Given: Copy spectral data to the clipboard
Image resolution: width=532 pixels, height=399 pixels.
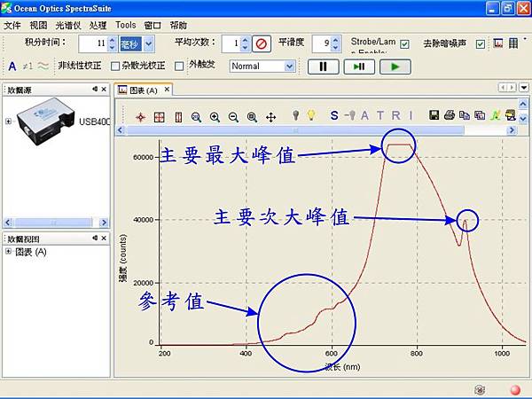Looking at the screenshot, I should (x=464, y=115).
